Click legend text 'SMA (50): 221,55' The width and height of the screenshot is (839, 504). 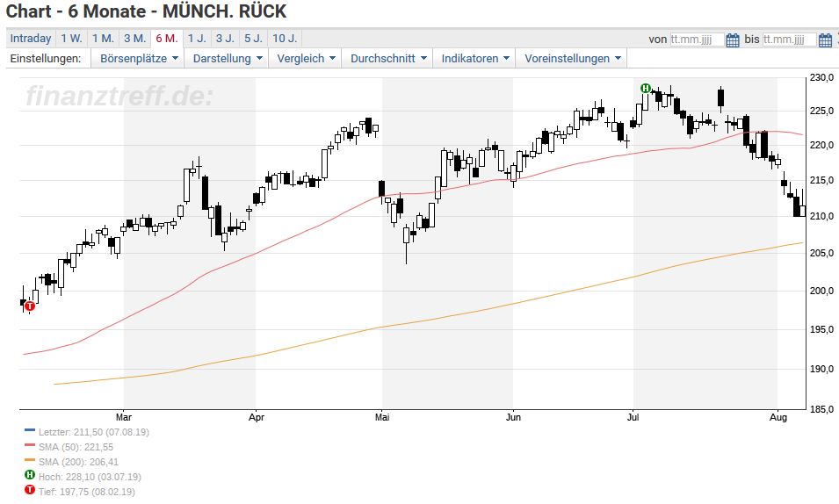[76, 447]
